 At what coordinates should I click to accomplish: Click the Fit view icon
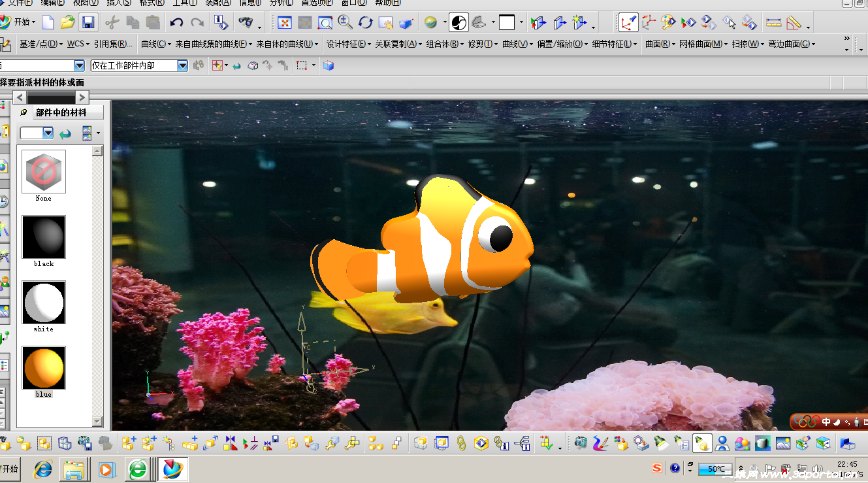(285, 23)
